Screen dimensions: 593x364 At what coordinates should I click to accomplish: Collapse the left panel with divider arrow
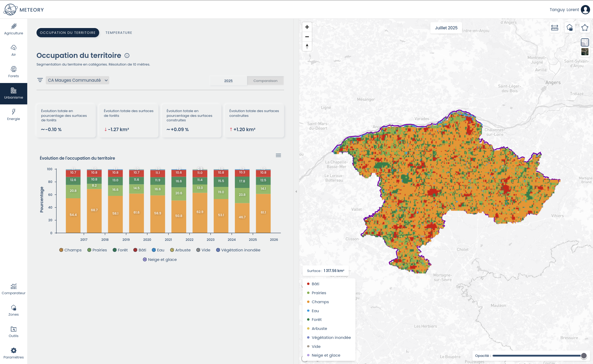click(296, 191)
